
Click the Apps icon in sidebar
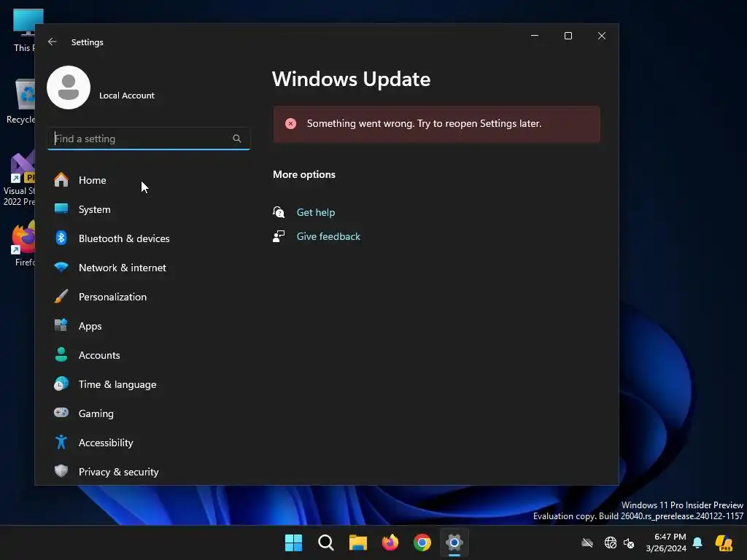[x=61, y=325]
